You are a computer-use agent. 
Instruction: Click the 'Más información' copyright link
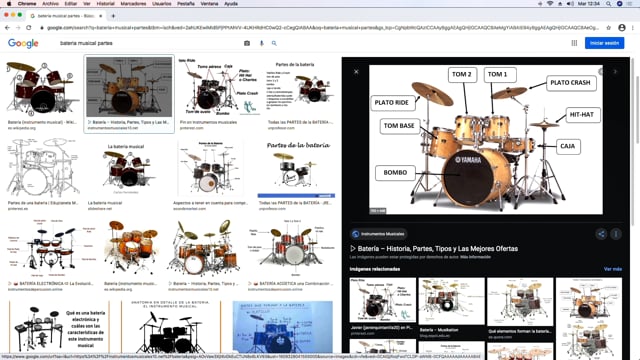click(475, 257)
